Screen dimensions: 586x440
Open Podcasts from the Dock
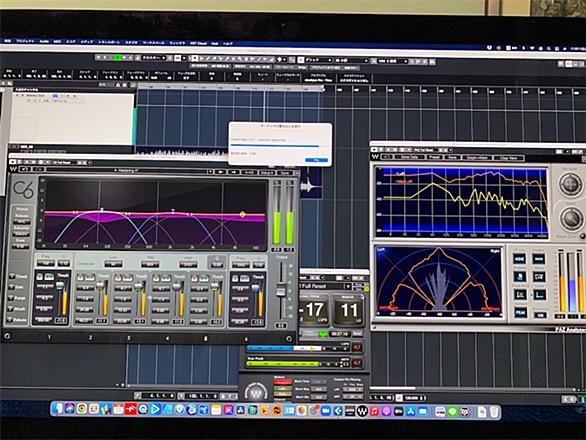[x=386, y=412]
